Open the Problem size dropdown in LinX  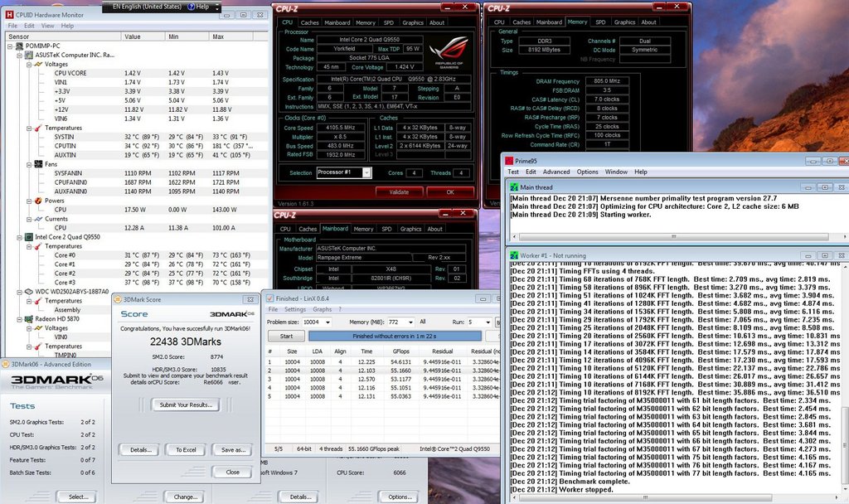(327, 322)
